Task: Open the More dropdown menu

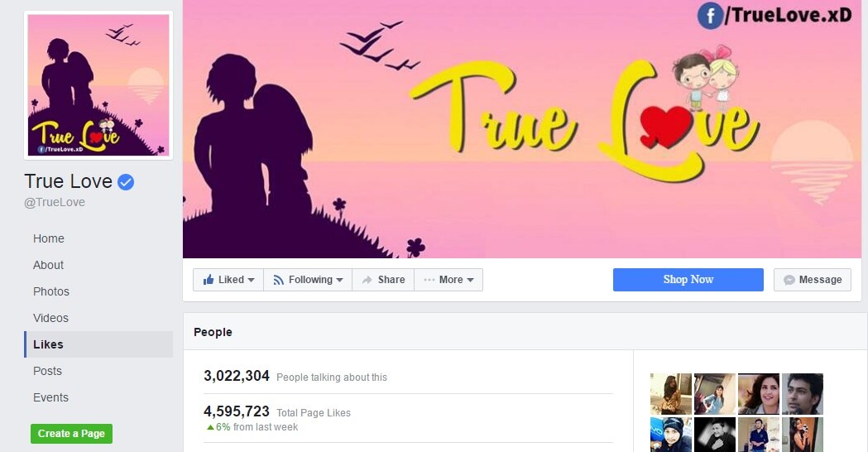Action: (x=449, y=280)
